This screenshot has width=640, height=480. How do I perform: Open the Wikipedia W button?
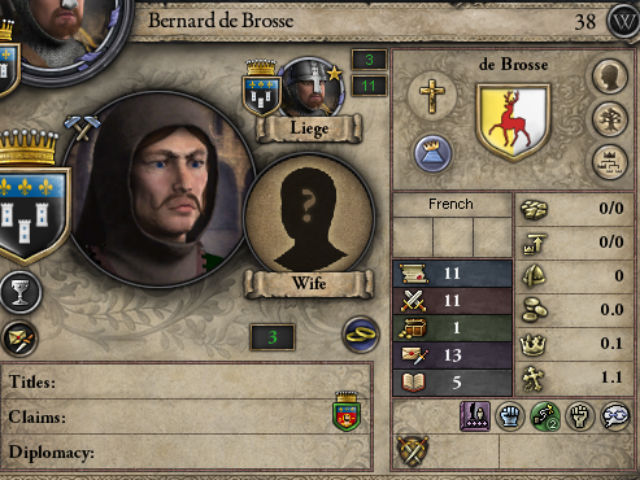point(624,21)
